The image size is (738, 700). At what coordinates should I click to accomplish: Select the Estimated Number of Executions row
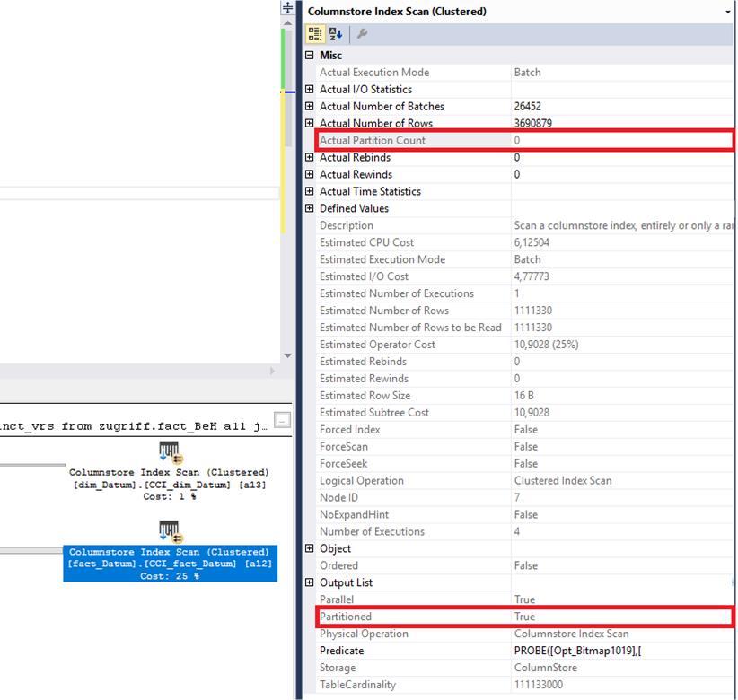click(x=525, y=293)
